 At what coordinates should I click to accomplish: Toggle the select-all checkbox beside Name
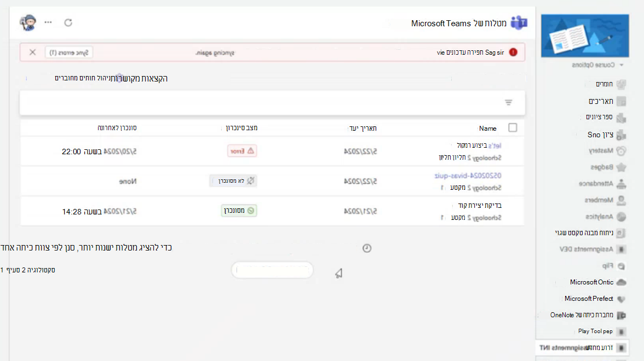coord(513,127)
